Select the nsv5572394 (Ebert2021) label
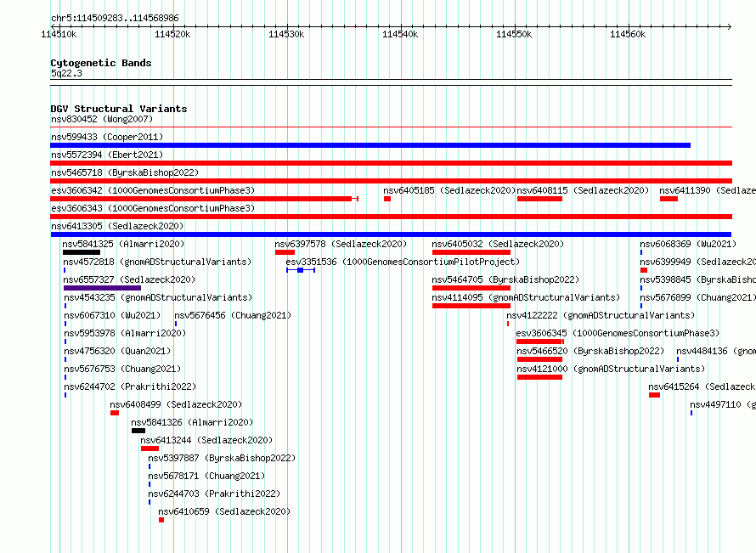 [x=107, y=155]
